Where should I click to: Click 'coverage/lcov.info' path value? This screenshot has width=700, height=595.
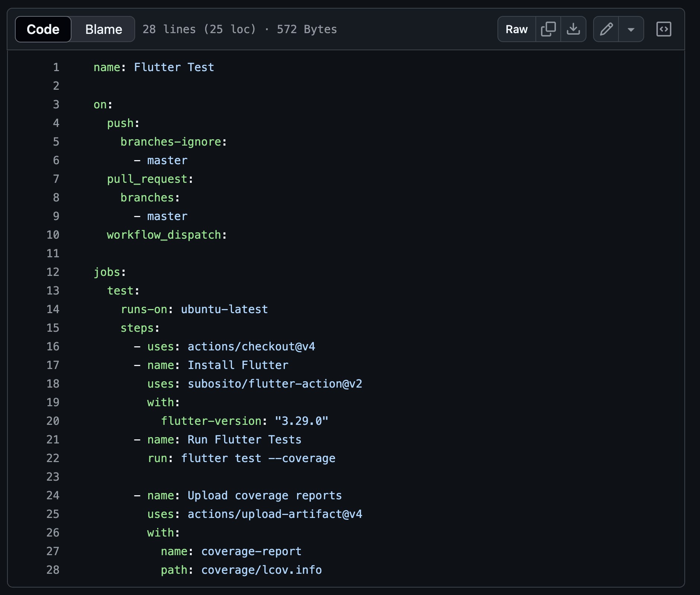coord(261,570)
